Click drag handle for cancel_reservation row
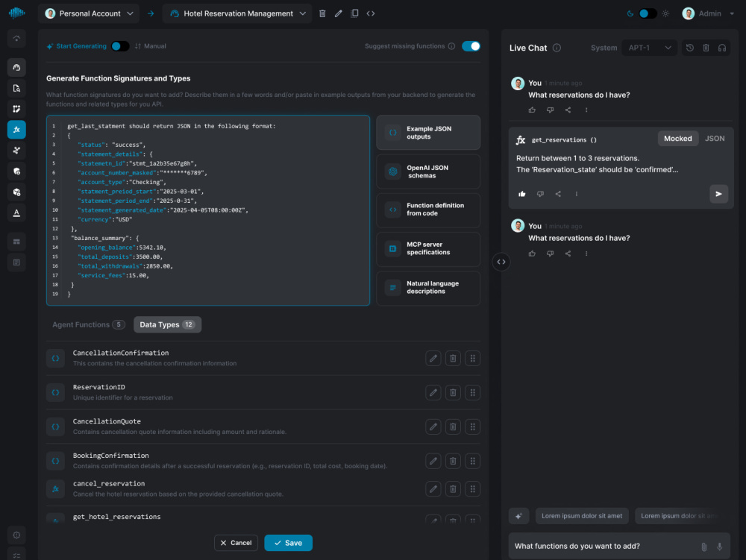The height and width of the screenshot is (560, 746). pos(472,489)
